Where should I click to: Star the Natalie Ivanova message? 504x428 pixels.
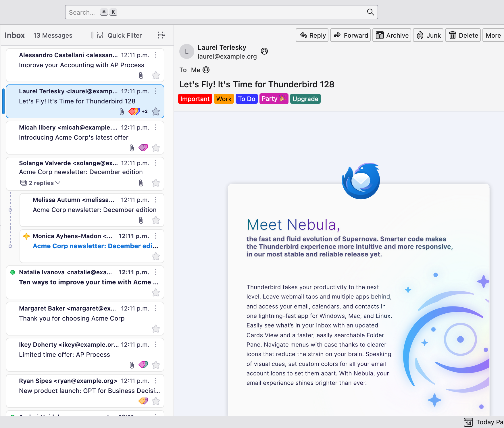coord(156,292)
